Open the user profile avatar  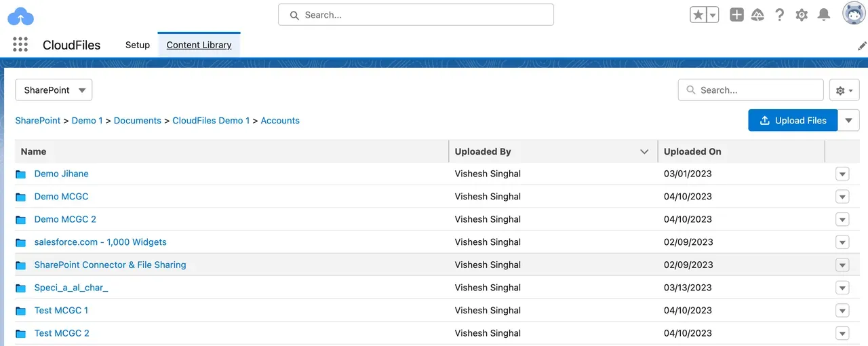(x=853, y=14)
